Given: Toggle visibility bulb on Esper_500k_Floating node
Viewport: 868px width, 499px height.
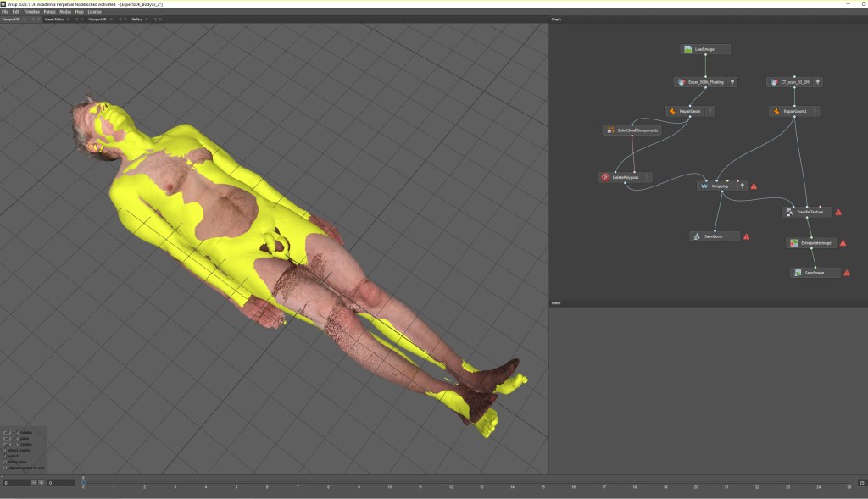Looking at the screenshot, I should tap(732, 82).
